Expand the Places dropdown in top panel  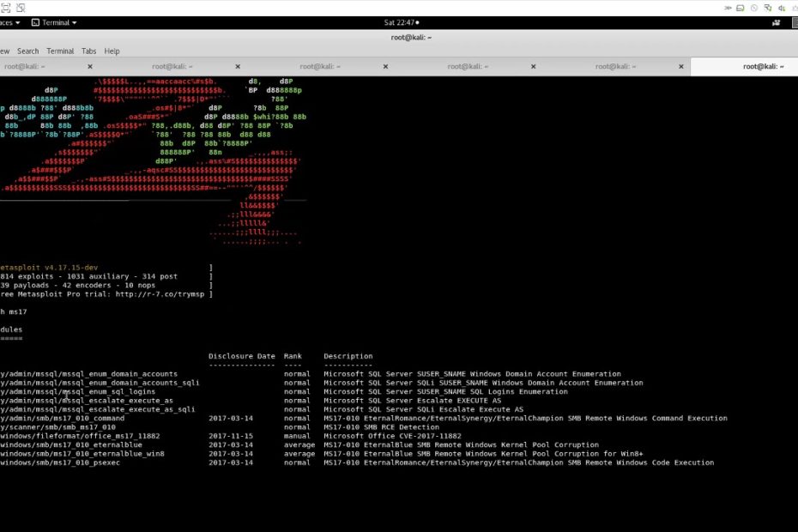click(9, 22)
